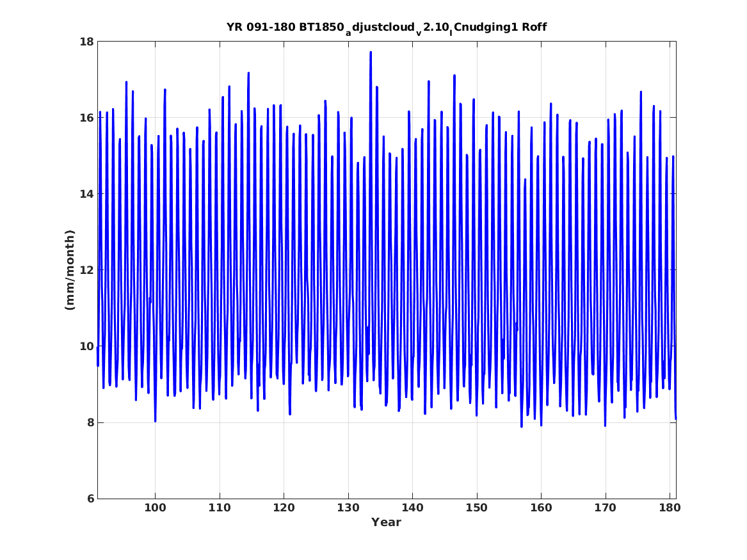Click y-axis tick label 10
The width and height of the screenshot is (747, 560).
[x=86, y=346]
